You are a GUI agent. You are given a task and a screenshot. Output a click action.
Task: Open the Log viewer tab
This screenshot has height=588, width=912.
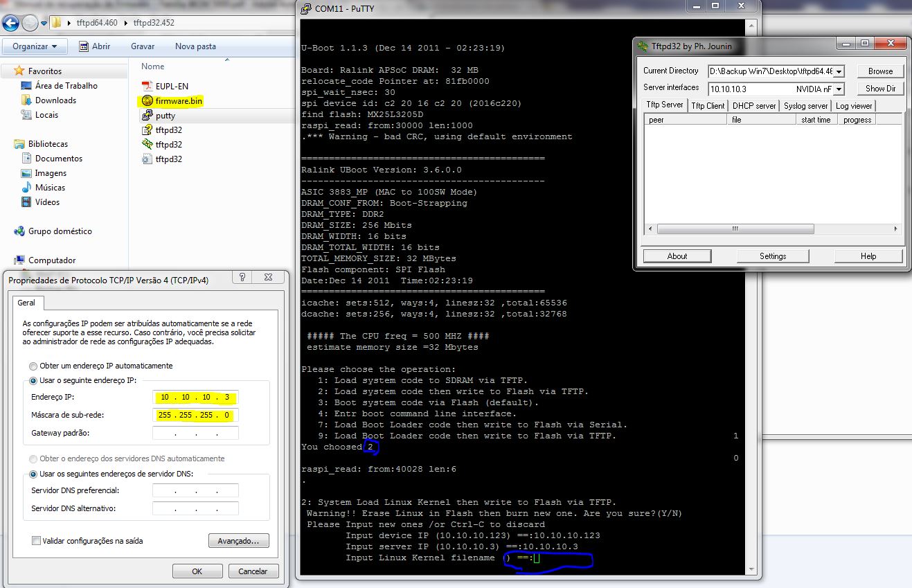pos(854,106)
